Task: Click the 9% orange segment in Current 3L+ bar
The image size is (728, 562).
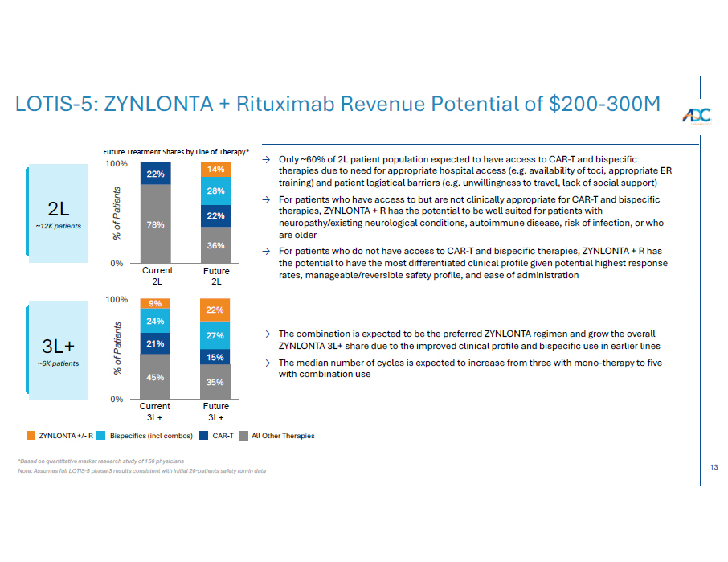Action: (155, 303)
